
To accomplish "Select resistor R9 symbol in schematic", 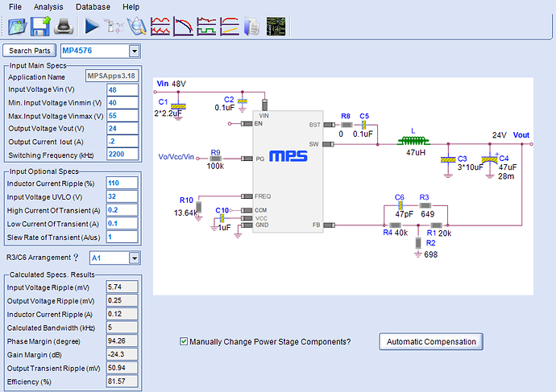I will point(216,159).
